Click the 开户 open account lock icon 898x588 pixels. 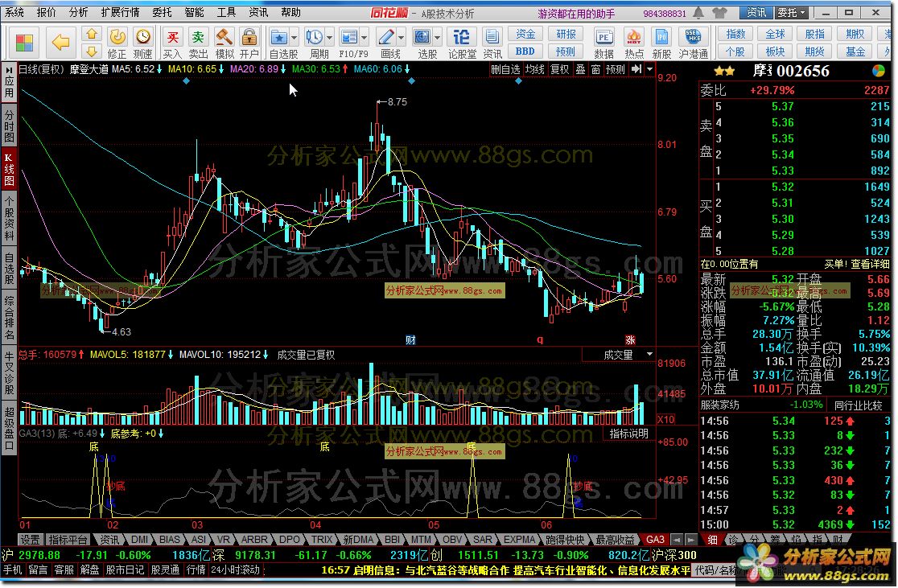(249, 43)
